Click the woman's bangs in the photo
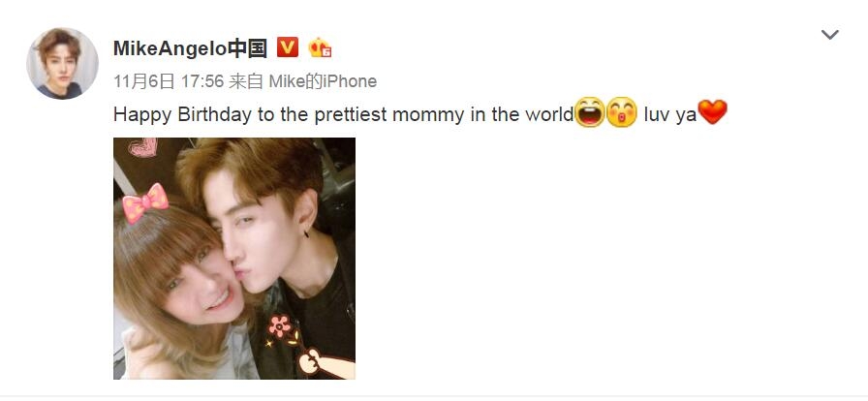The height and width of the screenshot is (401, 868). pos(170,252)
